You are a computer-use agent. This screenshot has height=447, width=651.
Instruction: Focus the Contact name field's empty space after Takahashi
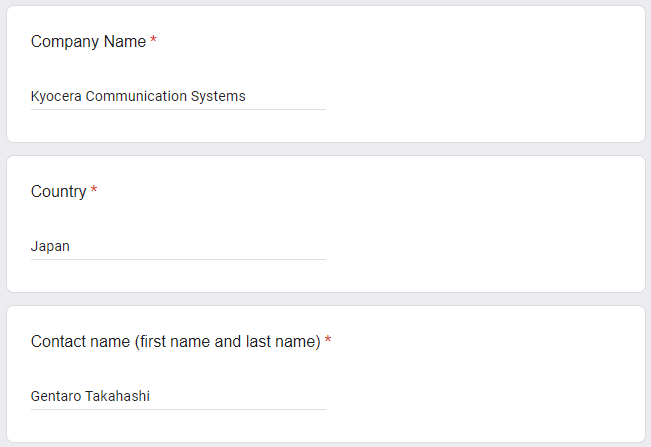238,396
